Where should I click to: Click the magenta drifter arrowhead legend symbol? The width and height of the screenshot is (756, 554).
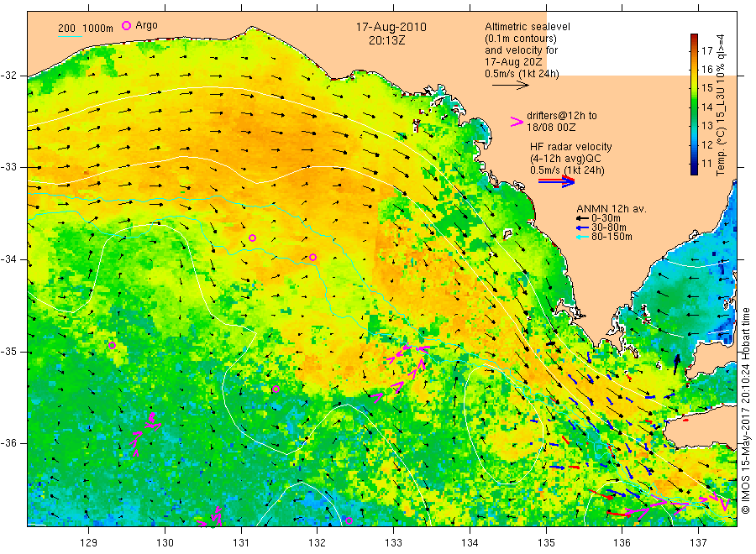tap(517, 122)
